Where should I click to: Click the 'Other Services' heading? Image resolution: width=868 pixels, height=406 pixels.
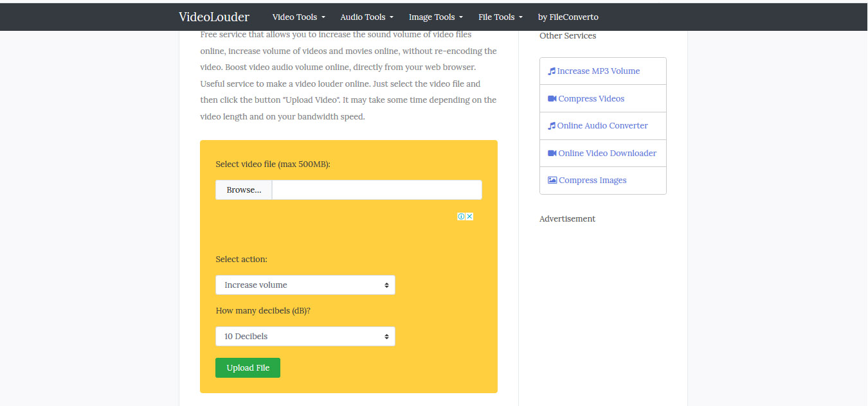(x=568, y=36)
